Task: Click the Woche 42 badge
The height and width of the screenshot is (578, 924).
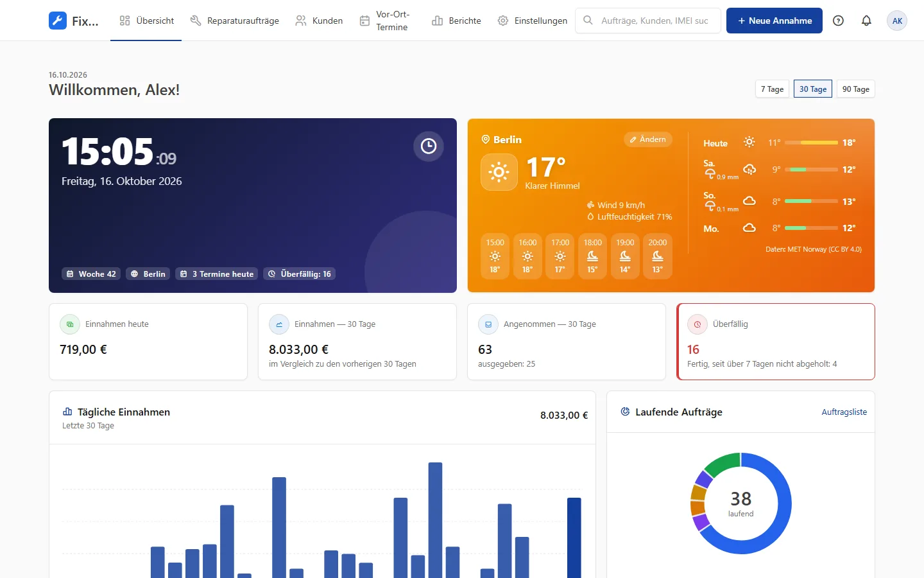Action: pyautogui.click(x=91, y=274)
